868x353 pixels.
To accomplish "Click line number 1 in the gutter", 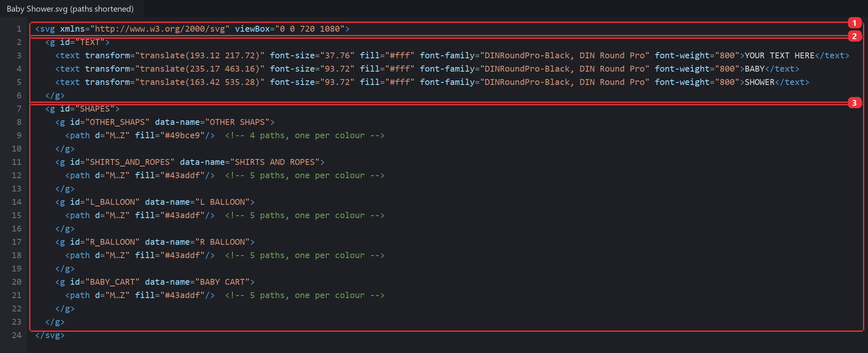I will click(19, 29).
